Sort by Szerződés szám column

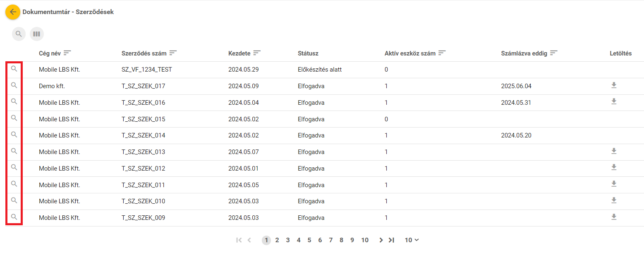point(173,53)
